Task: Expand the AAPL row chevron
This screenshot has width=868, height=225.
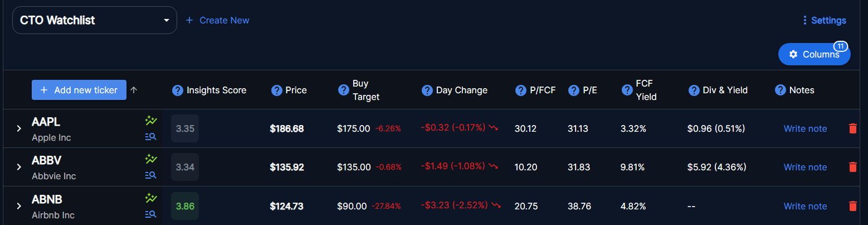Action: point(19,128)
